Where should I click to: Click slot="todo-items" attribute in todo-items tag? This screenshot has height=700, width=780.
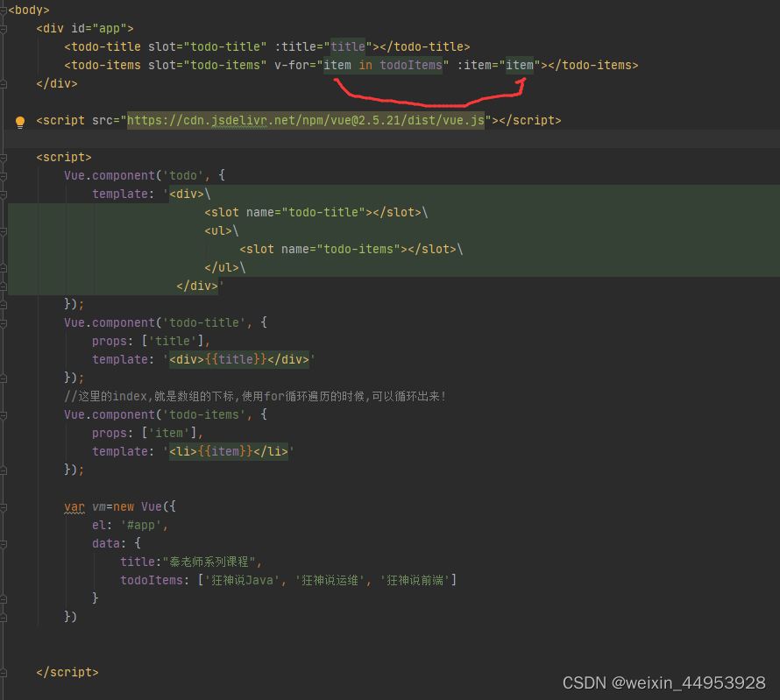pyautogui.click(x=207, y=65)
